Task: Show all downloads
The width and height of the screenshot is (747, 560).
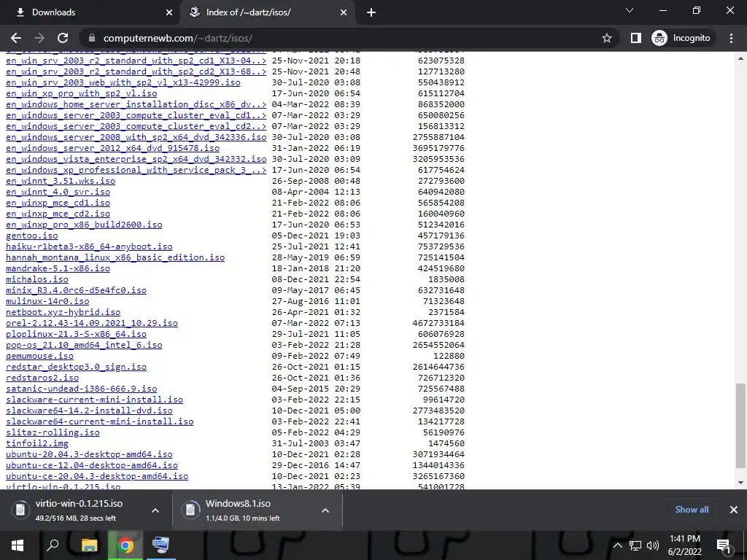Action: [x=692, y=510]
